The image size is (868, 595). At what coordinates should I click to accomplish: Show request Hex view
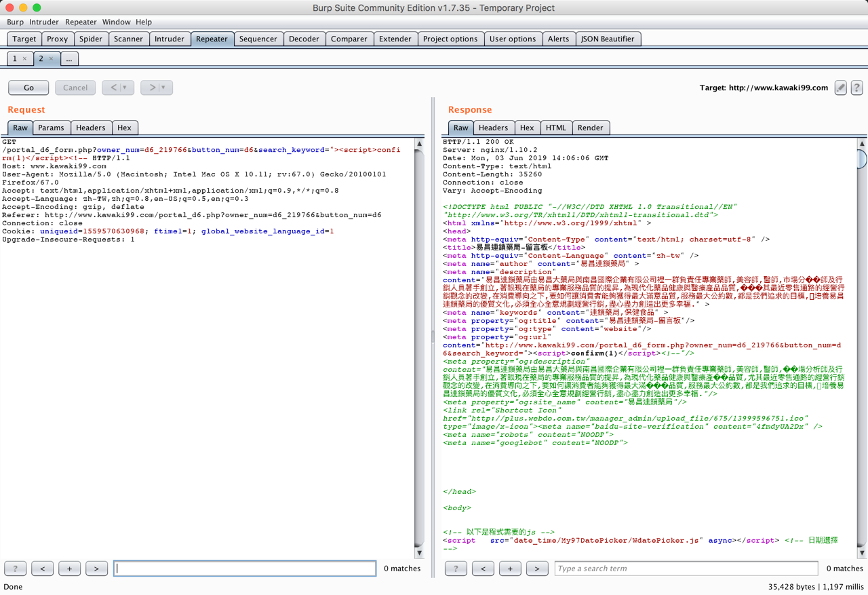124,128
